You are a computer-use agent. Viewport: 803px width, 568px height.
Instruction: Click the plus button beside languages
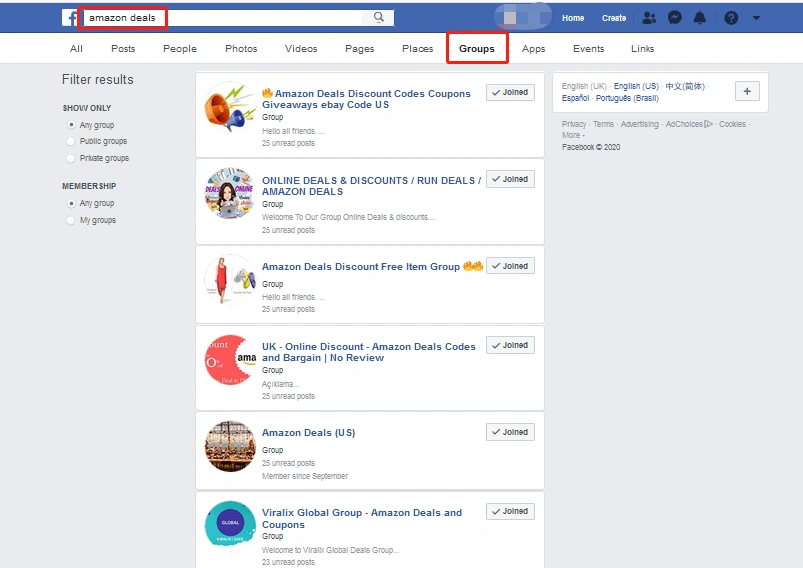pyautogui.click(x=747, y=91)
